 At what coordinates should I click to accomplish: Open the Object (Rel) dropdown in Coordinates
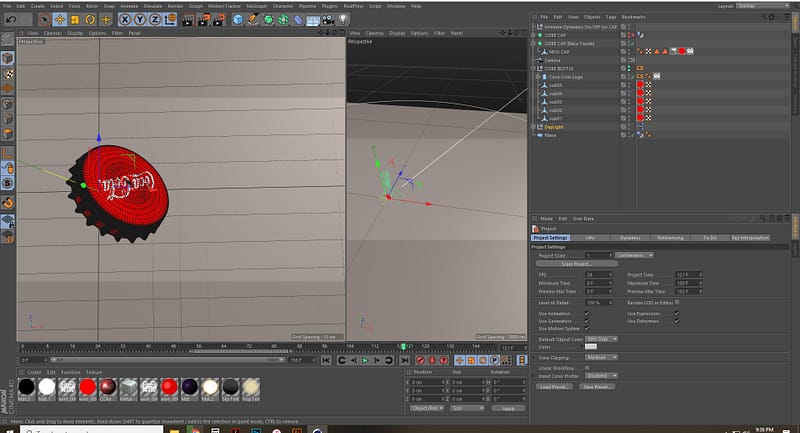pos(427,409)
